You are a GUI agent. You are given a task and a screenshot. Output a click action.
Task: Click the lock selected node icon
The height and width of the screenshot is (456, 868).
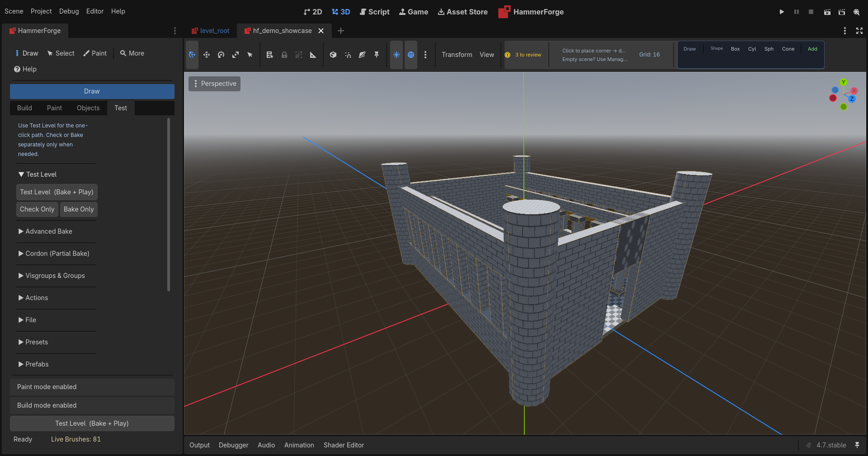[284, 55]
